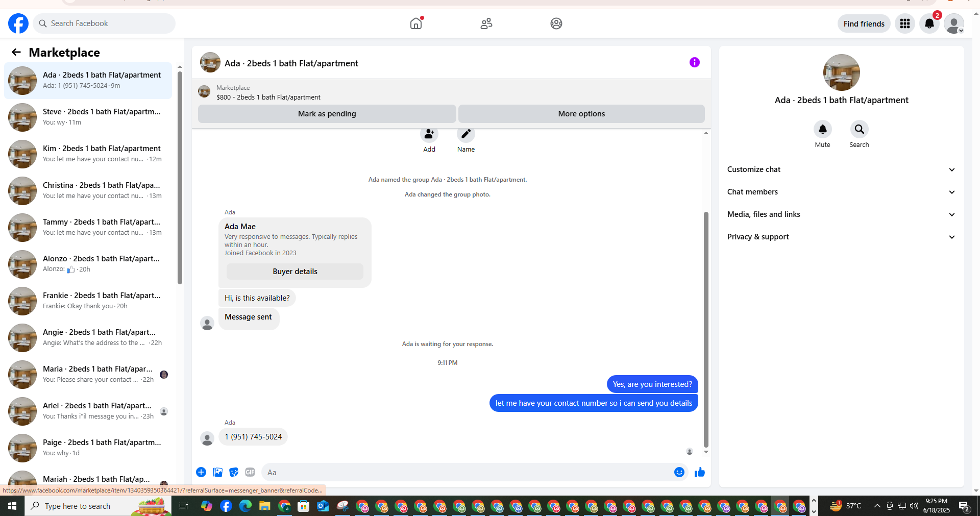Click the Find friends button

pyautogui.click(x=864, y=23)
